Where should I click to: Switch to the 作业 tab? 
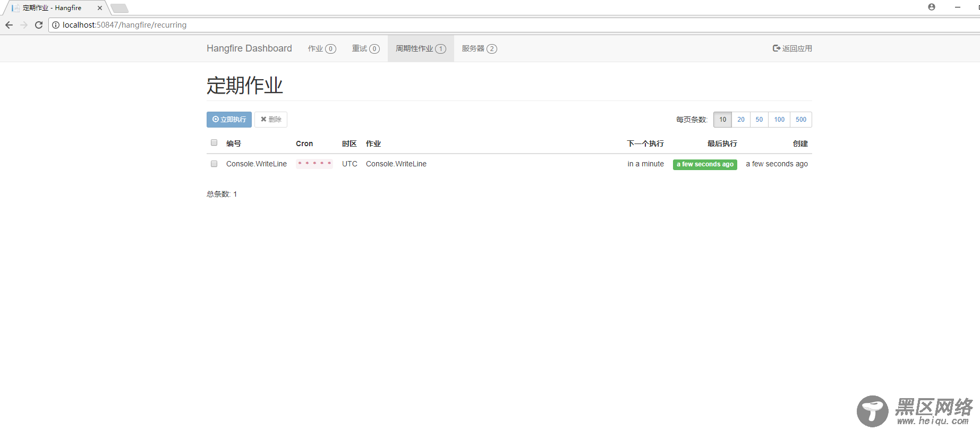[322, 48]
